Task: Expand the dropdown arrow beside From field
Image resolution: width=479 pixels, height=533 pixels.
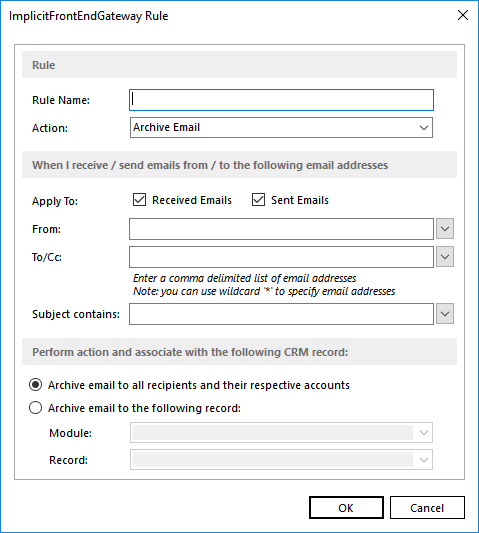Action: click(x=445, y=229)
